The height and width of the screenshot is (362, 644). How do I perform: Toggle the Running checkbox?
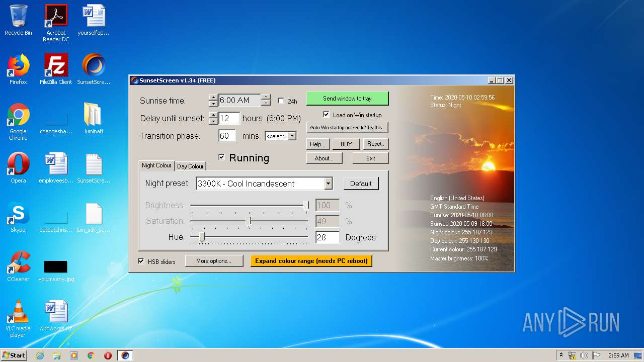[221, 157]
